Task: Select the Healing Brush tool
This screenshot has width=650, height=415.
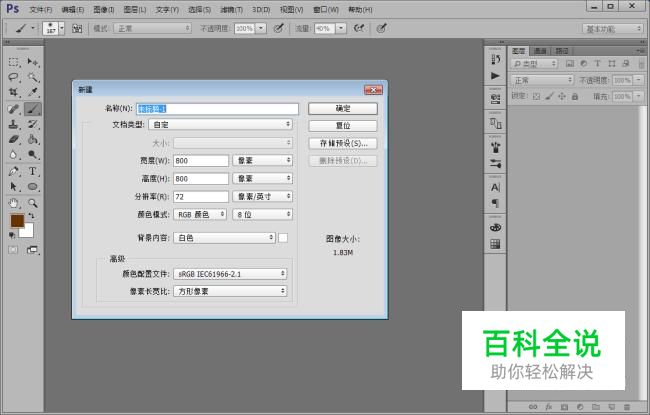Action: pos(14,109)
